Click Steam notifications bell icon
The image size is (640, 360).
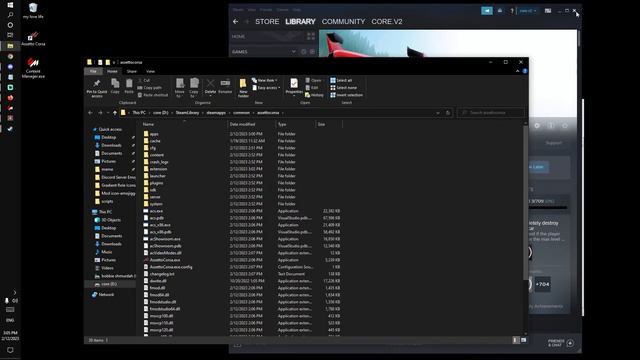[500, 11]
